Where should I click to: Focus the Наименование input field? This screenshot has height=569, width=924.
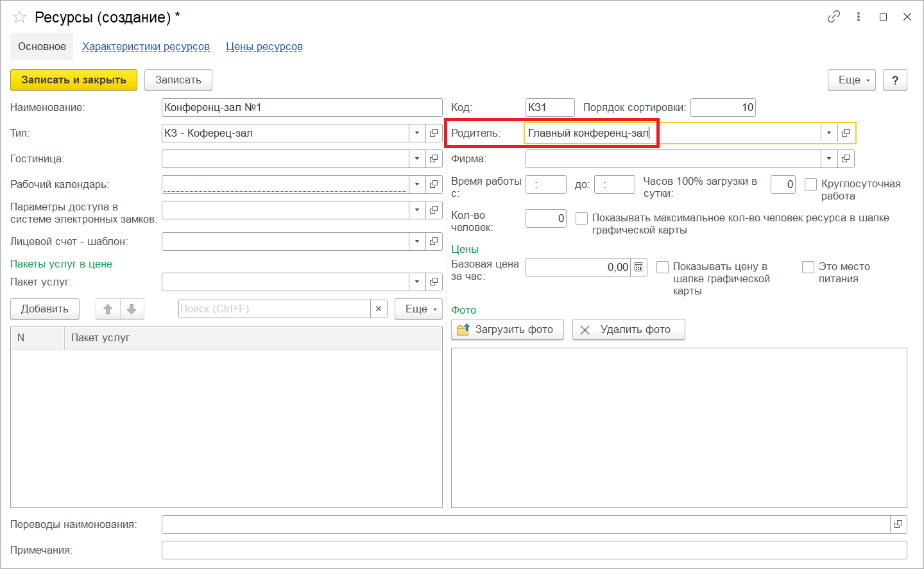(x=302, y=107)
